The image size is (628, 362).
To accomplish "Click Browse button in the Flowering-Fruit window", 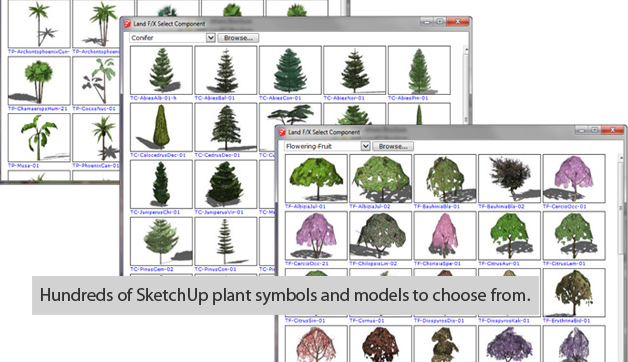I will coord(393,146).
